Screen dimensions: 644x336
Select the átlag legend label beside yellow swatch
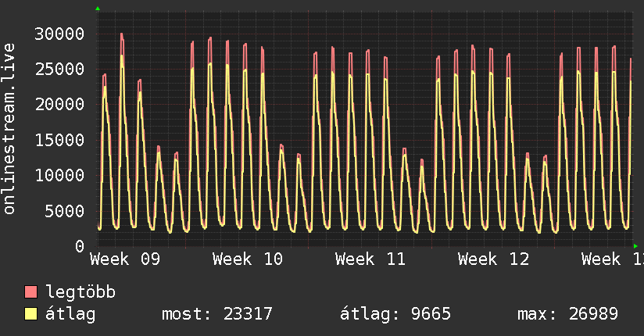(70, 314)
